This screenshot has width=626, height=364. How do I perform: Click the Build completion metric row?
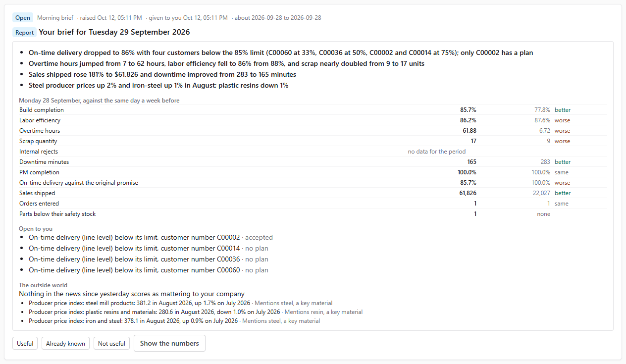(313, 110)
